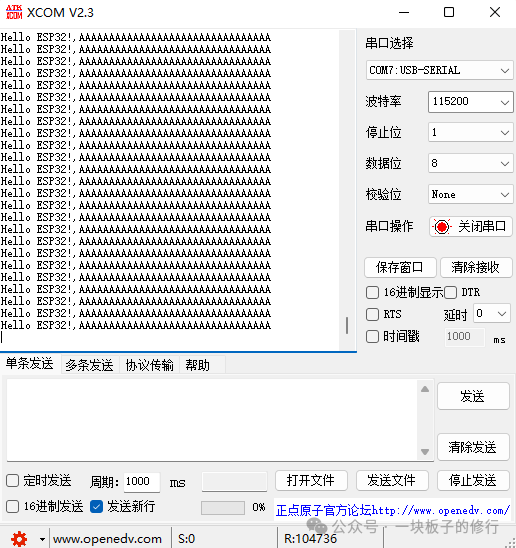Open the arrow menu beside gear icon

coord(42,539)
